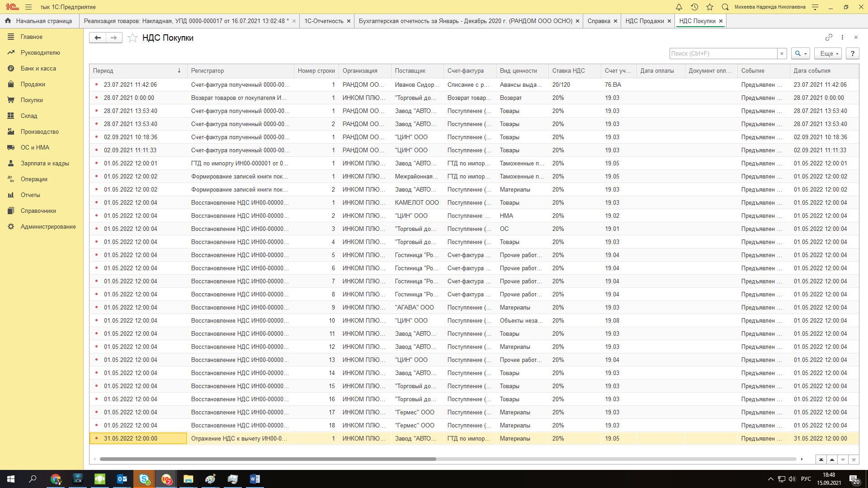Add to favorites star next to НДС Покупки

pyautogui.click(x=132, y=38)
